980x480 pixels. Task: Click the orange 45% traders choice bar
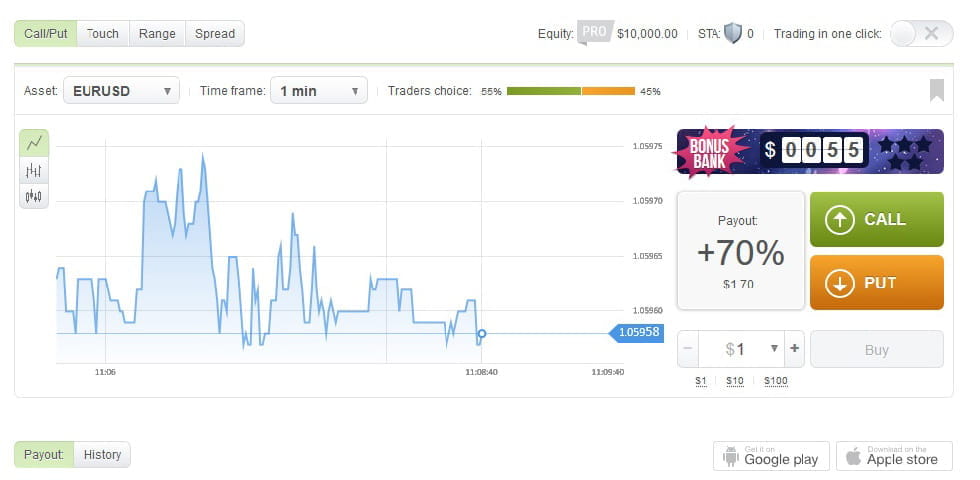(609, 91)
